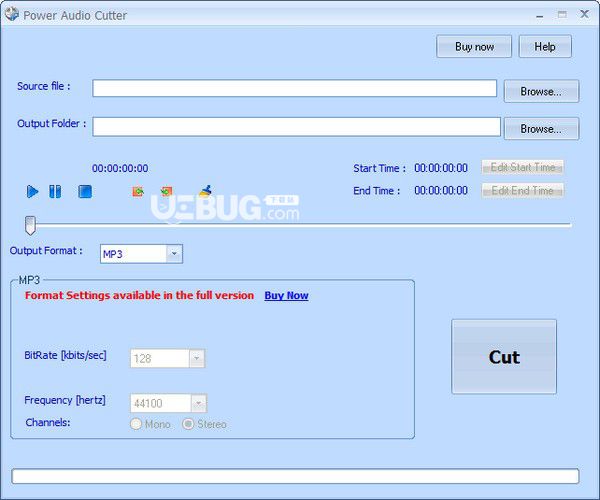Minimize the Power Audio Cutter window
Viewport: 600px width, 500px height.
click(540, 15)
